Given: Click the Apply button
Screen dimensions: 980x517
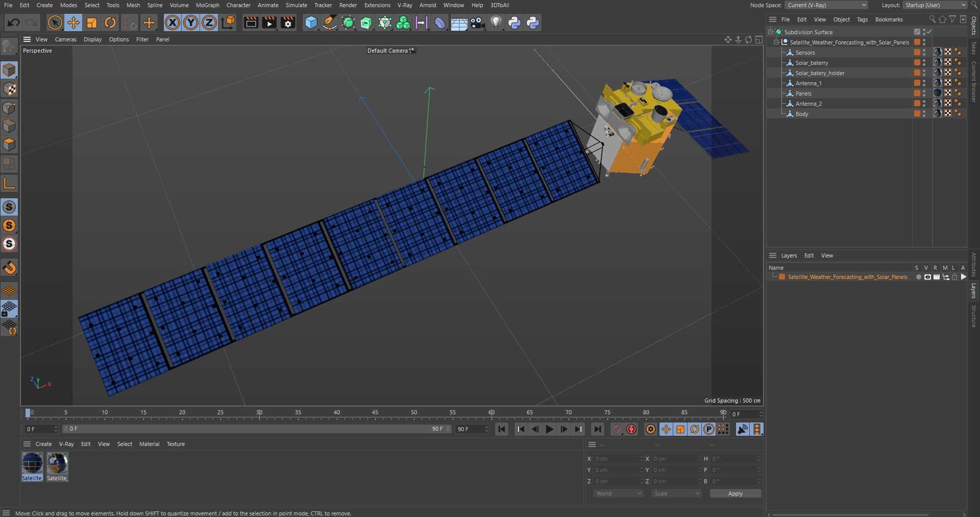Looking at the screenshot, I should pyautogui.click(x=736, y=494).
